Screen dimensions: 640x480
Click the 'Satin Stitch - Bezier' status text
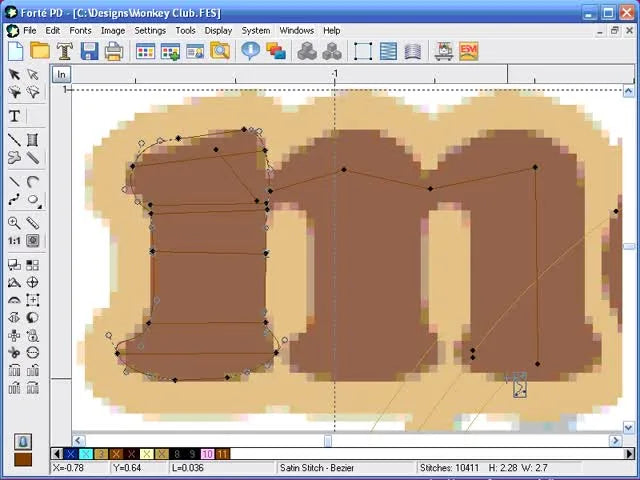coord(317,468)
